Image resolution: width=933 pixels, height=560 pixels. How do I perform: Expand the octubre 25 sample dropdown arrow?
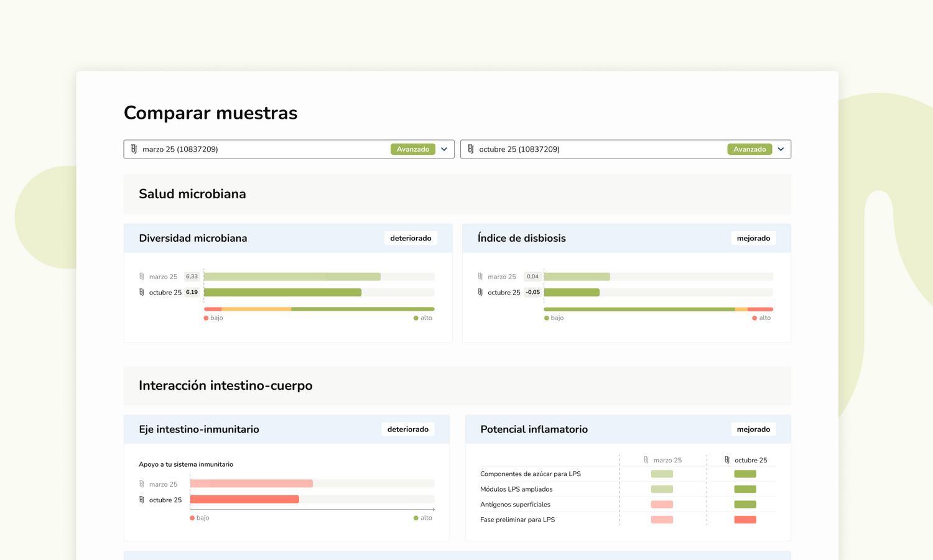[x=781, y=149]
